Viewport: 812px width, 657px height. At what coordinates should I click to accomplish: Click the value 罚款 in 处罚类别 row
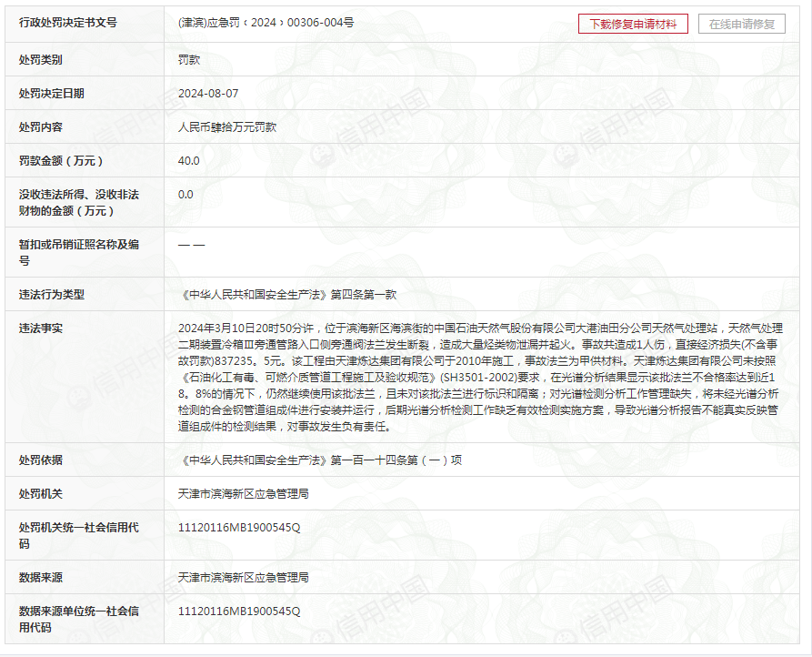coord(189,59)
